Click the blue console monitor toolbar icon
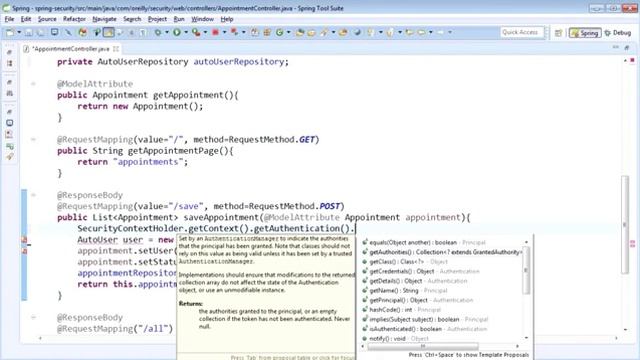Screen dimensions: 640x360 pos(54,32)
